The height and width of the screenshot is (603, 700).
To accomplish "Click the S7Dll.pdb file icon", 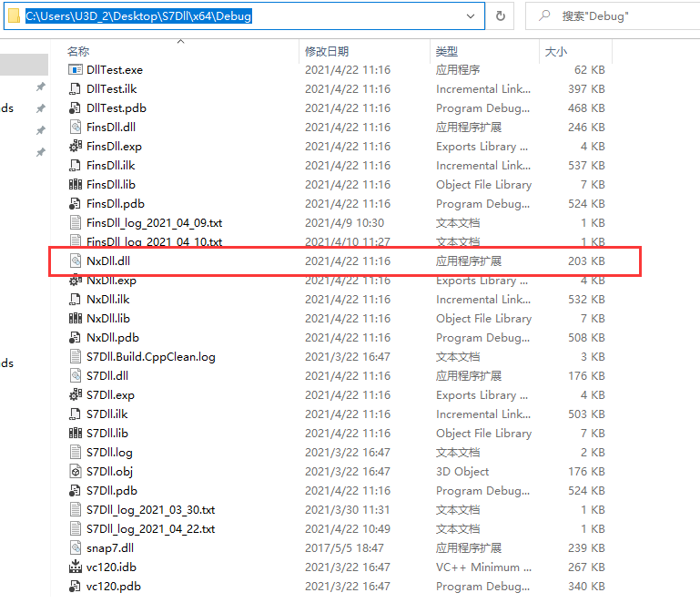I will pyautogui.click(x=76, y=490).
